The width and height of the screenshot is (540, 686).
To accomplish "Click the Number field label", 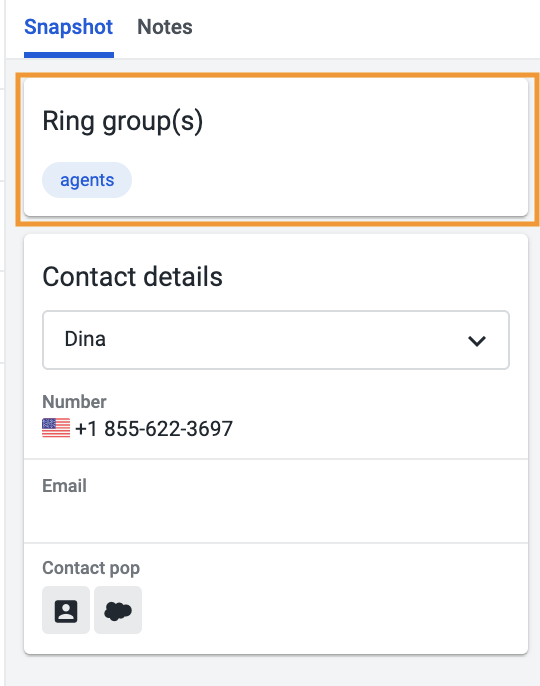I will [74, 402].
